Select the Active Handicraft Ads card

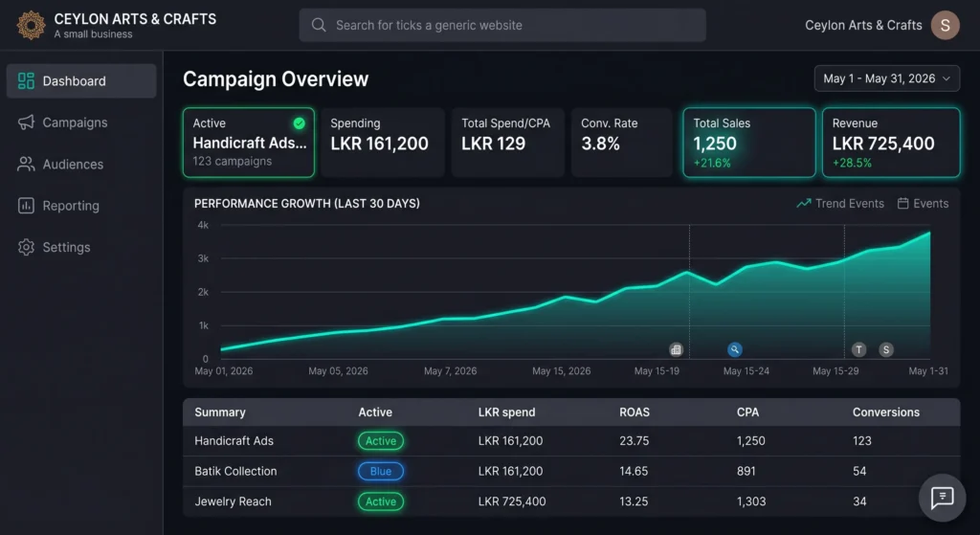(x=249, y=143)
